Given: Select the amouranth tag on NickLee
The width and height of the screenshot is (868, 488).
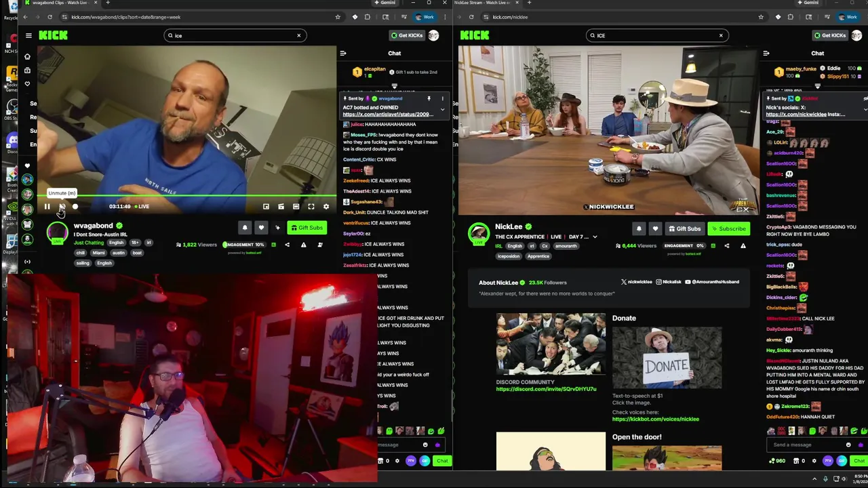Looking at the screenshot, I should [x=566, y=246].
